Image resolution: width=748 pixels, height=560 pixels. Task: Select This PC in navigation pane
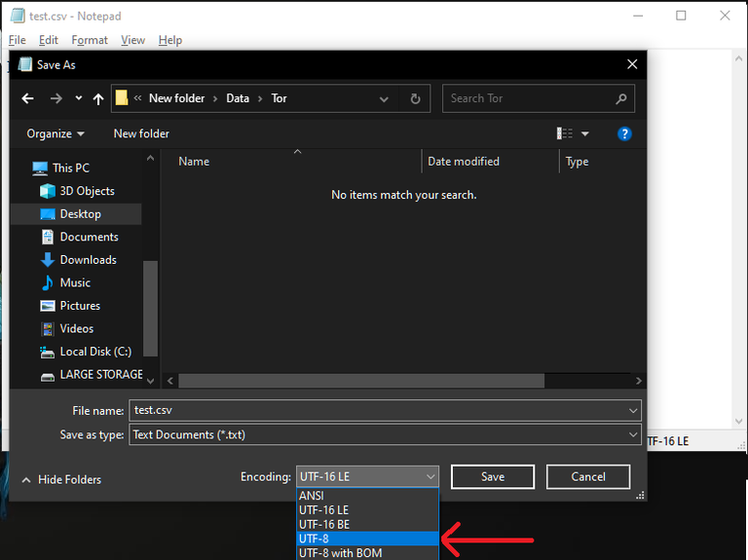[70, 168]
